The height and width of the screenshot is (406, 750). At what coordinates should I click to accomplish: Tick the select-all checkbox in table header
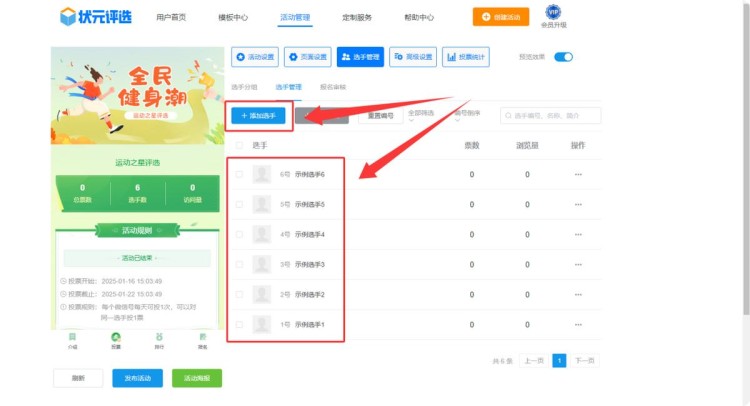[x=238, y=146]
